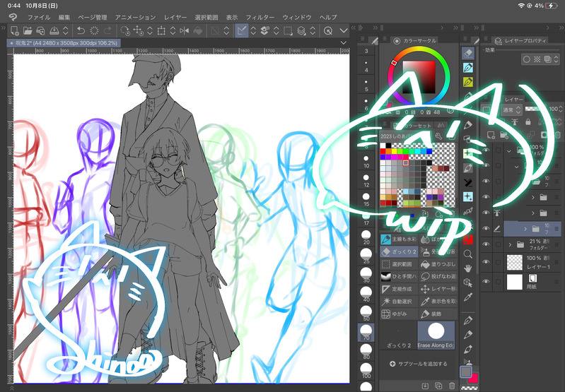Click the Undo arrow icon
The height and width of the screenshot is (392, 565).
(x=81, y=30)
